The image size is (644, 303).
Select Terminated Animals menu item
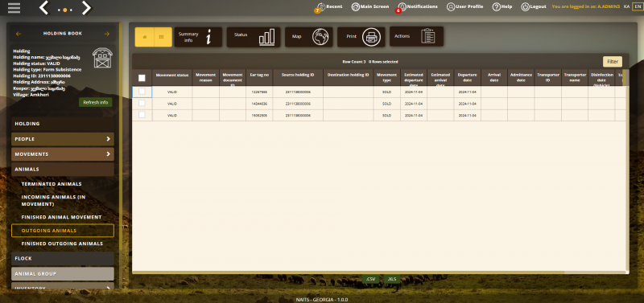click(52, 184)
